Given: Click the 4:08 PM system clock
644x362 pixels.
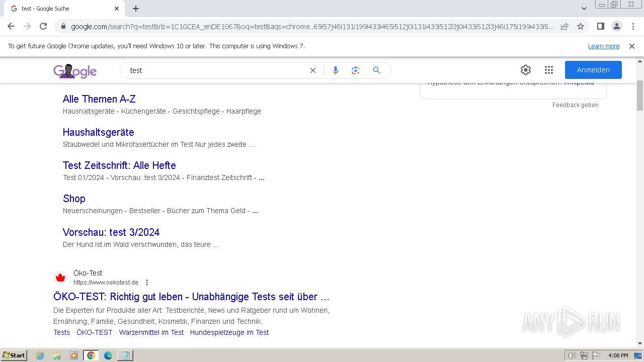Looking at the screenshot, I should click(x=618, y=355).
